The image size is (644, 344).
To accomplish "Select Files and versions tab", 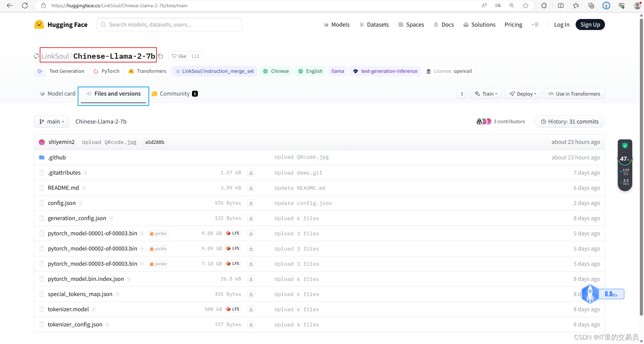I will click(x=114, y=94).
